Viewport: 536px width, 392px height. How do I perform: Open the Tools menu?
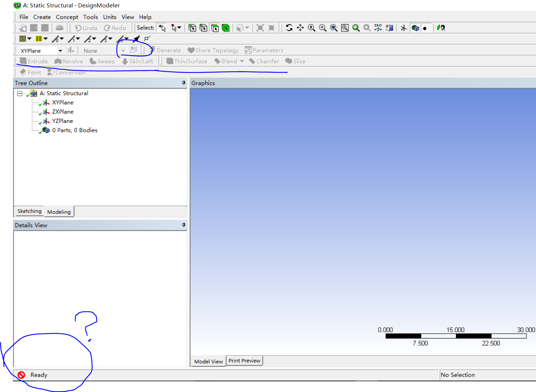90,17
